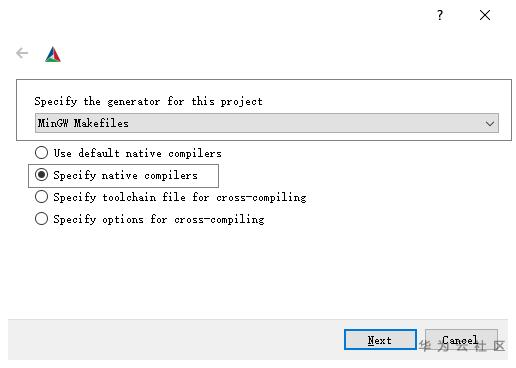Viewport: 516px width, 368px height.
Task: Select the Use default native compilers radio circle
Action: pyautogui.click(x=41, y=153)
